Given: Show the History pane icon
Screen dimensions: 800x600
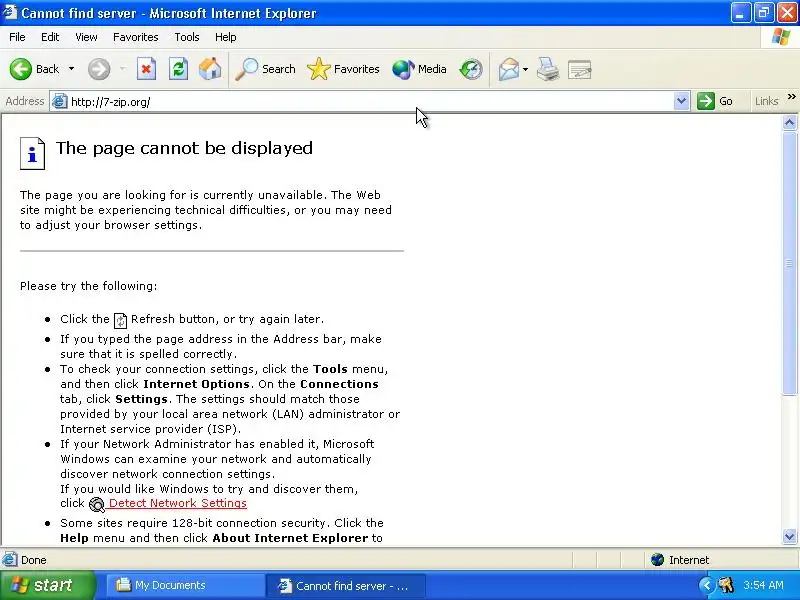Looking at the screenshot, I should tap(470, 69).
